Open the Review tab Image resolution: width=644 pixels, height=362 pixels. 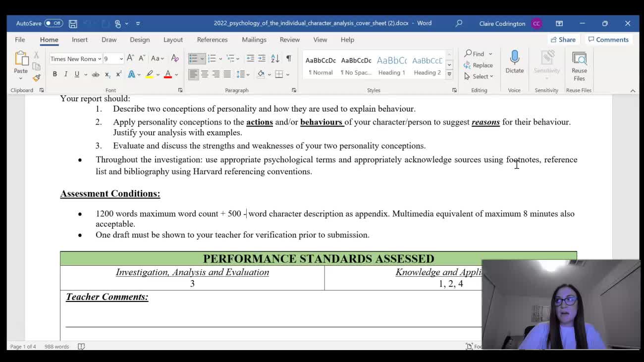tap(289, 40)
